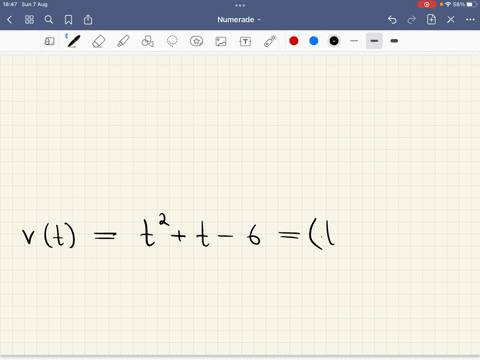
Task: Tap the Wi-Fi status icon
Action: coord(448,4)
